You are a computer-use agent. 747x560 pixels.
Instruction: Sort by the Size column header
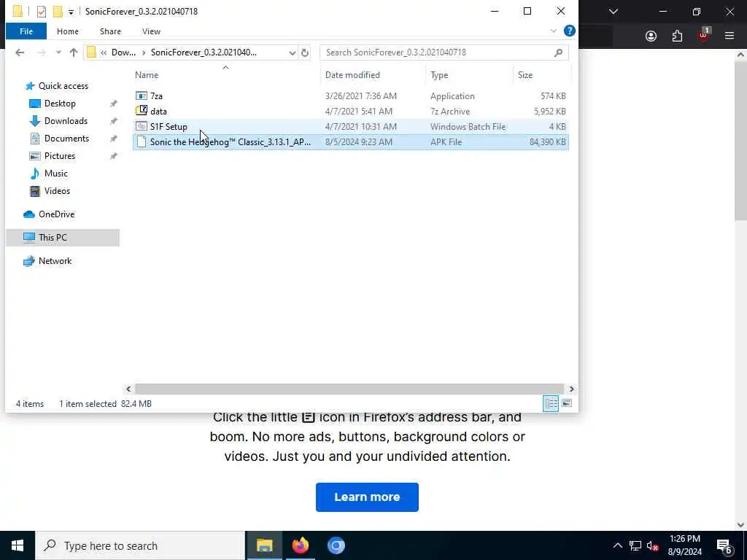click(x=542, y=75)
